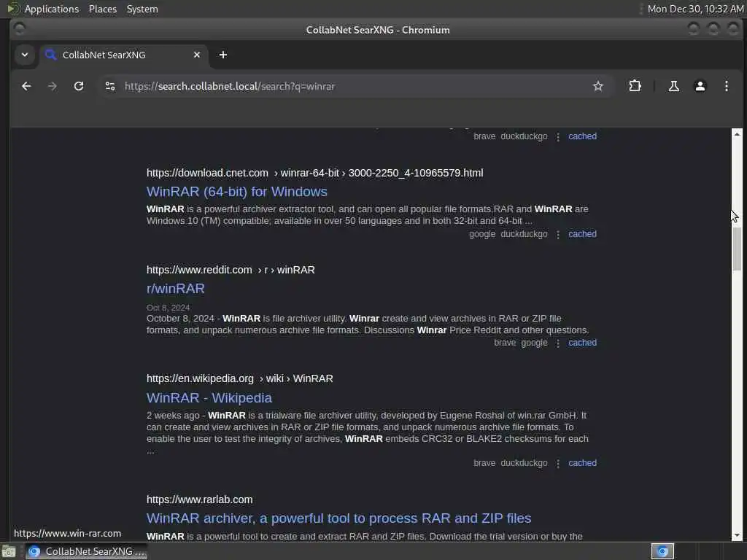Expand more options dots for Reddit result
This screenshot has height=560, width=747.
coord(558,343)
